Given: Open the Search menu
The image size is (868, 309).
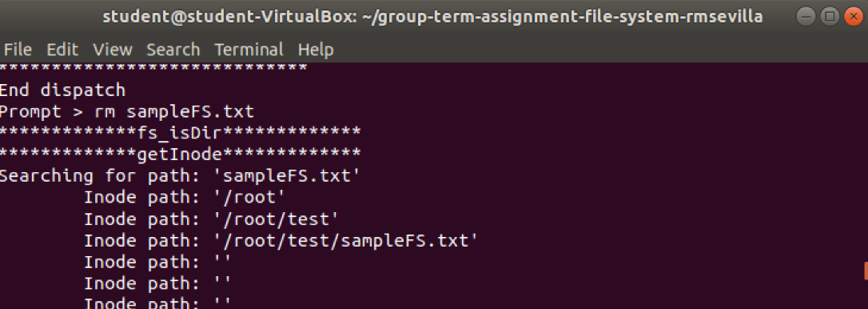Looking at the screenshot, I should click(x=173, y=50).
